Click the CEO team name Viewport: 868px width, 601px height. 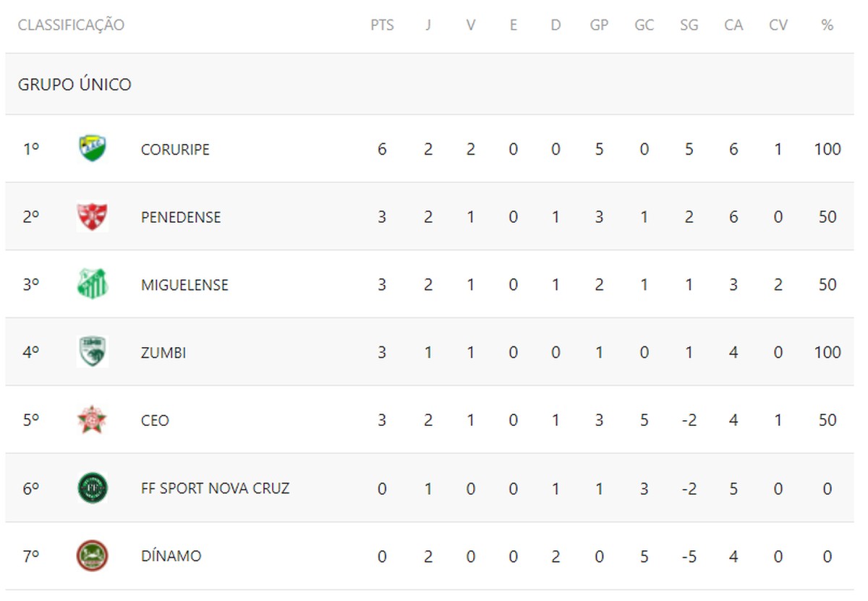pos(155,420)
